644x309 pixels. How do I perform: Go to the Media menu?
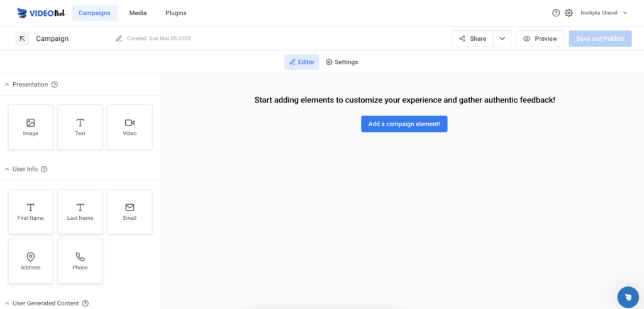pyautogui.click(x=138, y=13)
